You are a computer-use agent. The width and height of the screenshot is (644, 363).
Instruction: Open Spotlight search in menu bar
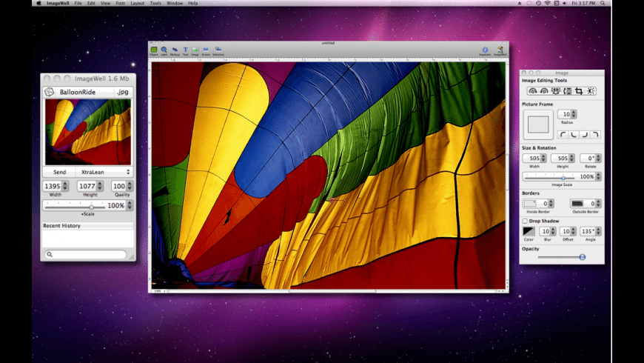[603, 3]
